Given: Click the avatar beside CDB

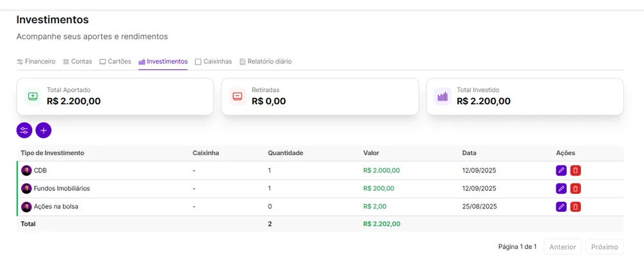Looking at the screenshot, I should [x=26, y=171].
